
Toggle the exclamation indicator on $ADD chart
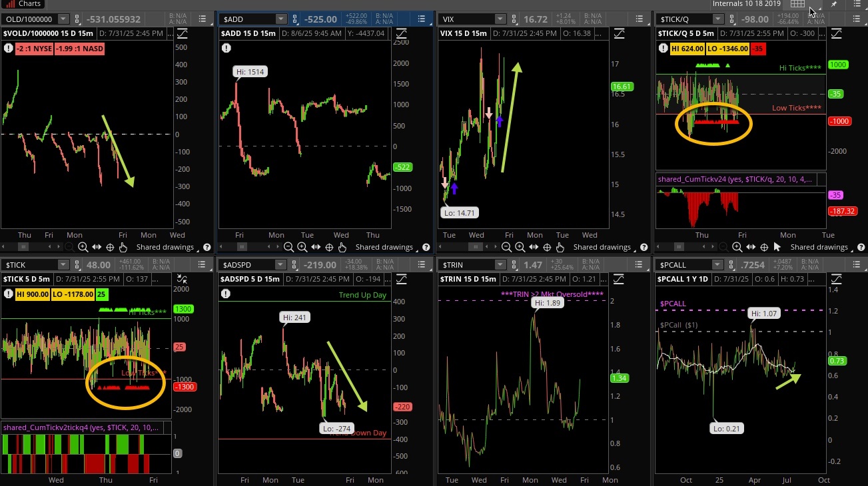coord(226,48)
